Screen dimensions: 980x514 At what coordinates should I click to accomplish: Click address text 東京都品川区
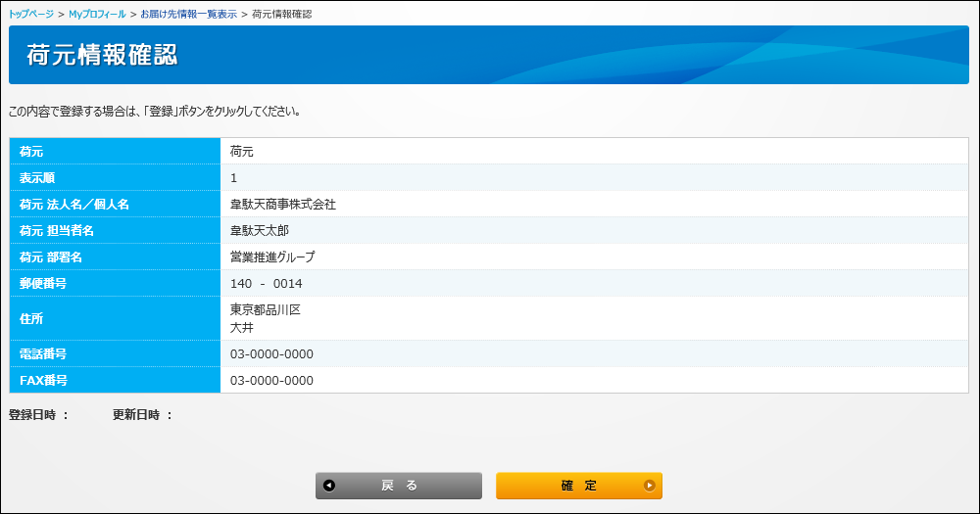265,309
